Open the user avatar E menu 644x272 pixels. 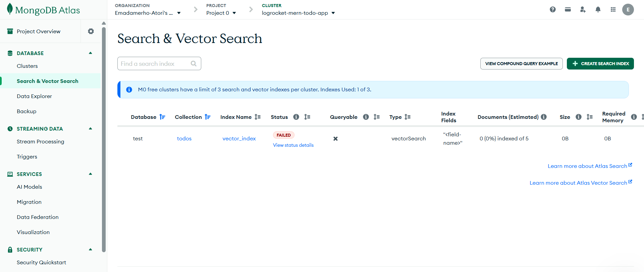(x=628, y=9)
